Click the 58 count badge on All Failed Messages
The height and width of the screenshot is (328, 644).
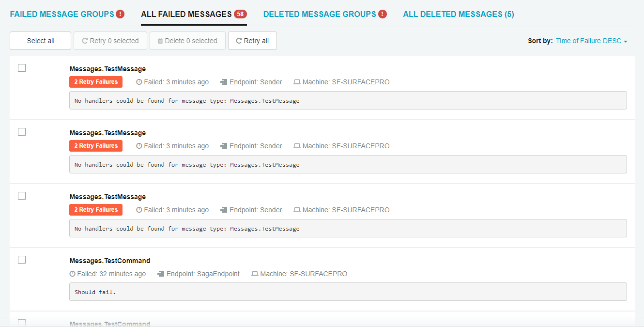(240, 14)
